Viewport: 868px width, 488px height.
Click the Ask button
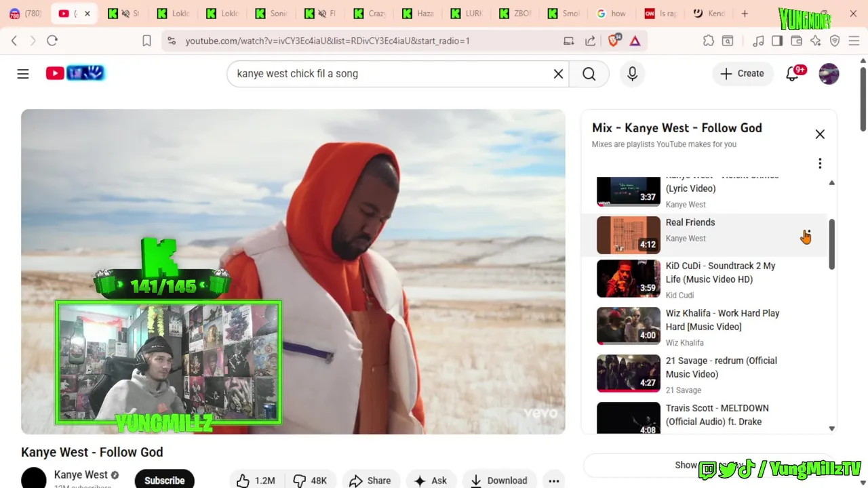(x=430, y=481)
